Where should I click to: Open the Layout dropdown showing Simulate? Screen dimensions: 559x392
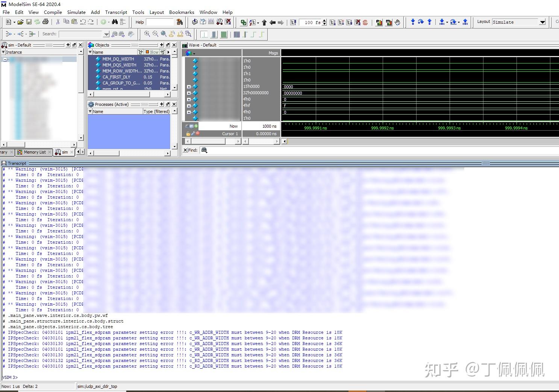pos(542,22)
